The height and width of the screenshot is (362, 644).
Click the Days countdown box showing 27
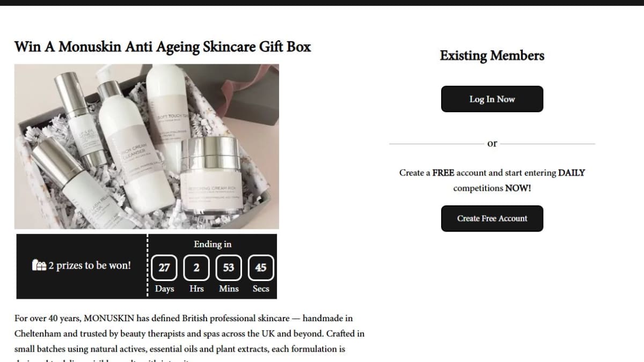click(x=164, y=268)
